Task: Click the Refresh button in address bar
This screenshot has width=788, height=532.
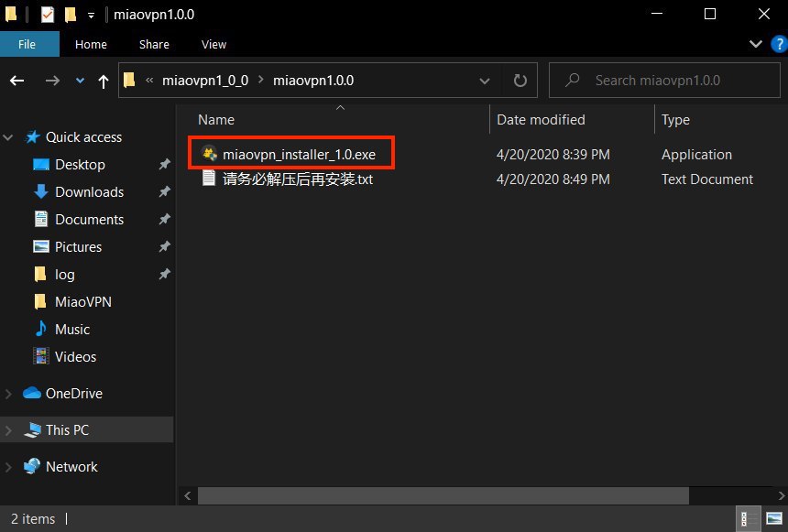Action: pyautogui.click(x=520, y=80)
